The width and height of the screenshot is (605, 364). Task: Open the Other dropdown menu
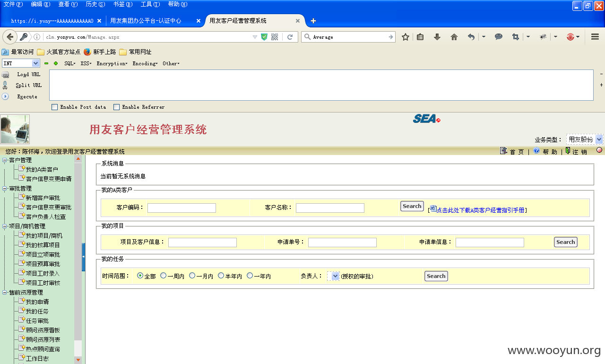171,63
